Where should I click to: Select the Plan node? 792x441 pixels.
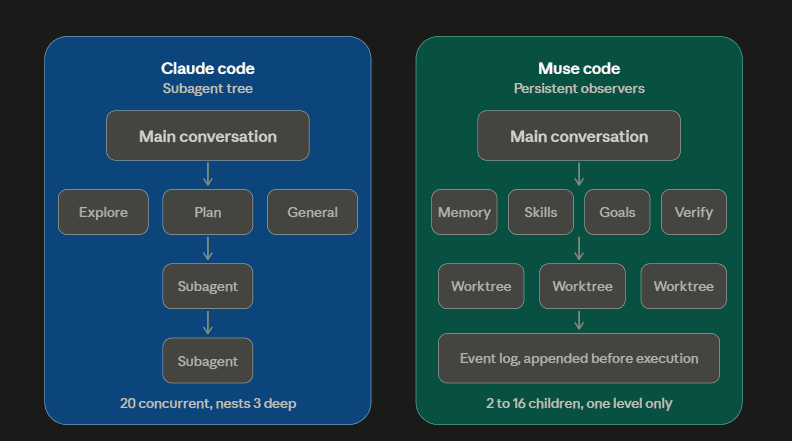[x=208, y=212]
